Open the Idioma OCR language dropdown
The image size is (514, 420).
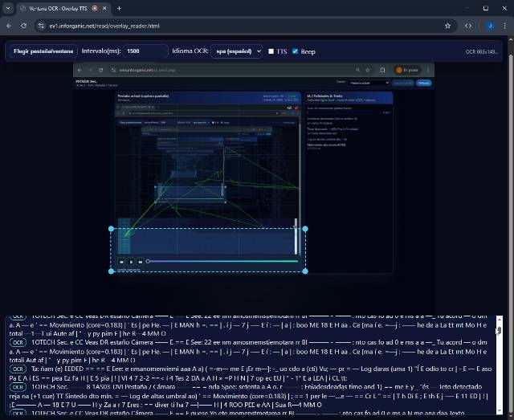pyautogui.click(x=236, y=51)
